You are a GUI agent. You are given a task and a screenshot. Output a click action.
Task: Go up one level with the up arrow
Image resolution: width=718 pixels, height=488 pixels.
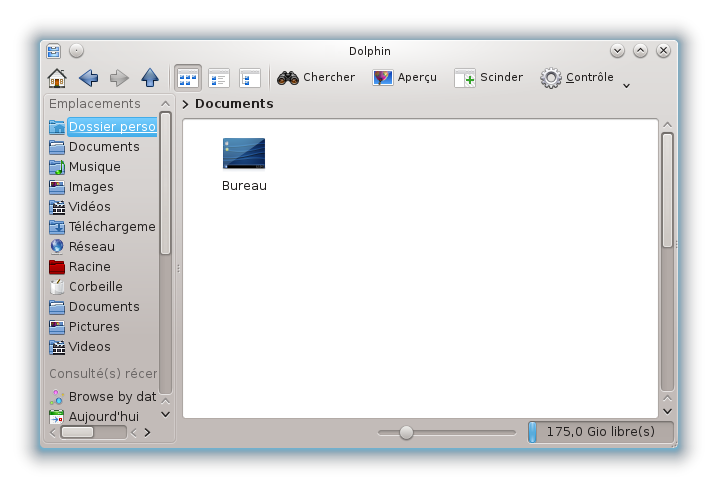[x=150, y=78]
